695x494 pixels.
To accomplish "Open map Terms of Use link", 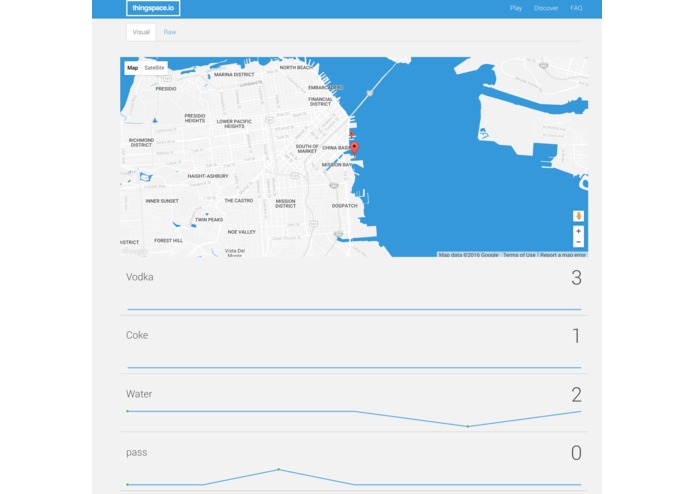I will [519, 255].
